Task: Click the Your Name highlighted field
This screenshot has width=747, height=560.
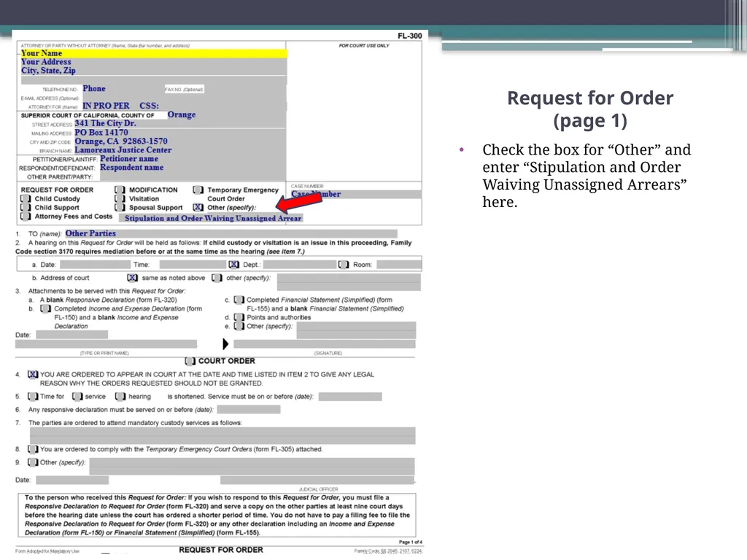Action: [153, 53]
